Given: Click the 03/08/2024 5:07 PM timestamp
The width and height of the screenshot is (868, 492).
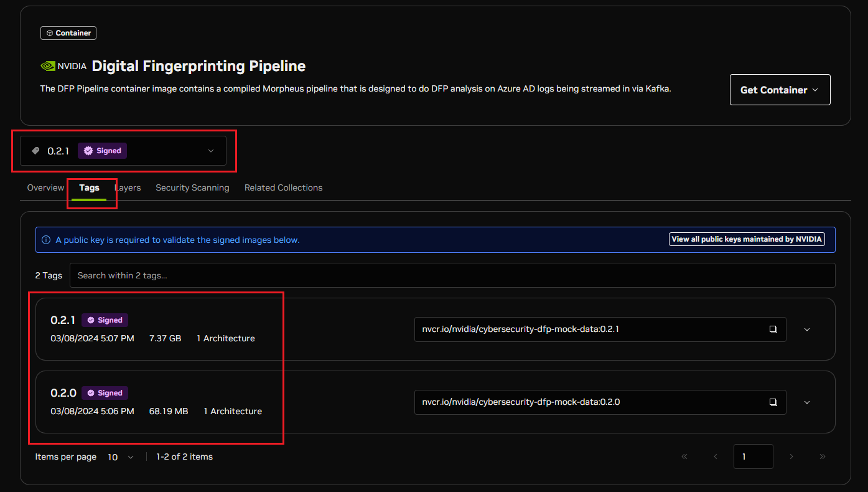Looking at the screenshot, I should tap(92, 338).
